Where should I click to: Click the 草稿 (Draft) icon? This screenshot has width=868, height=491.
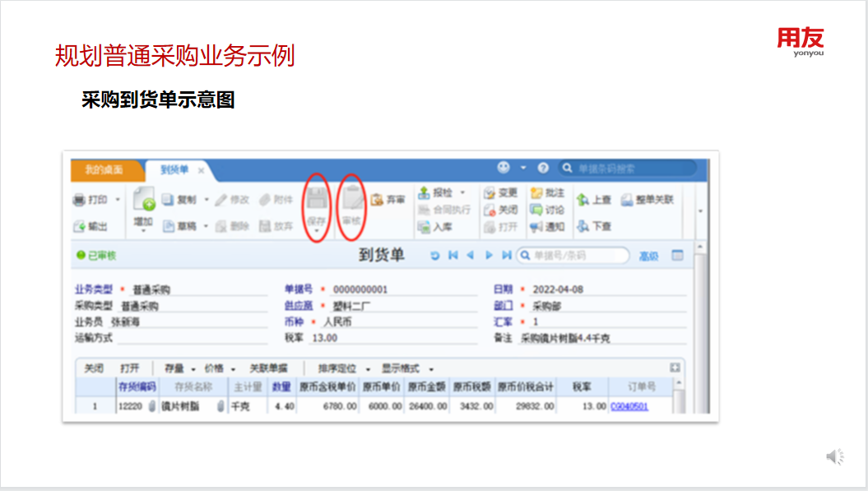pos(169,226)
